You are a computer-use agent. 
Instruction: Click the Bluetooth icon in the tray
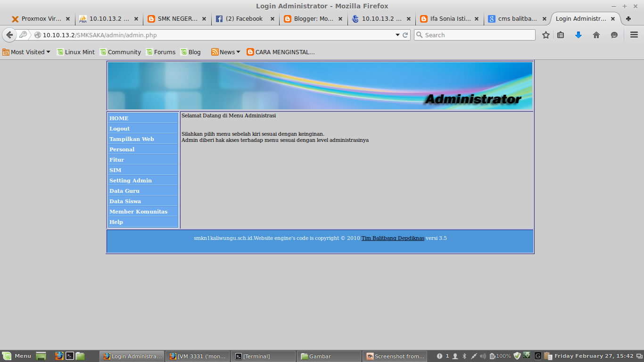(464, 356)
